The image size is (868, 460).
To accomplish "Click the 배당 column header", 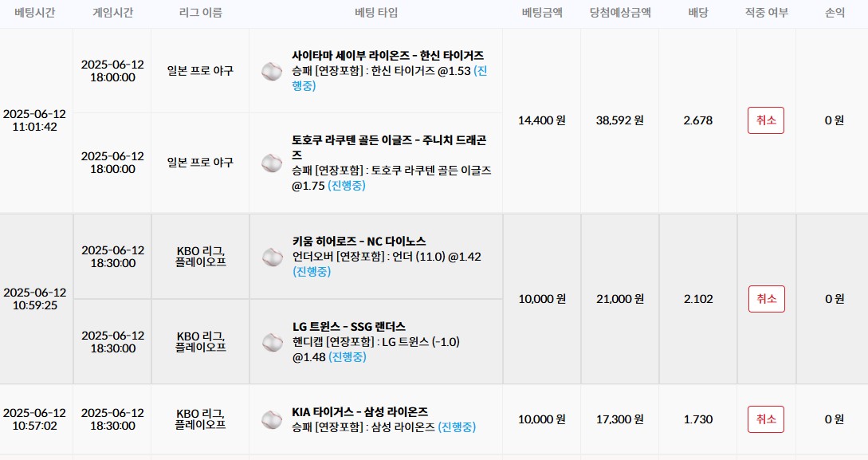I will pyautogui.click(x=698, y=13).
